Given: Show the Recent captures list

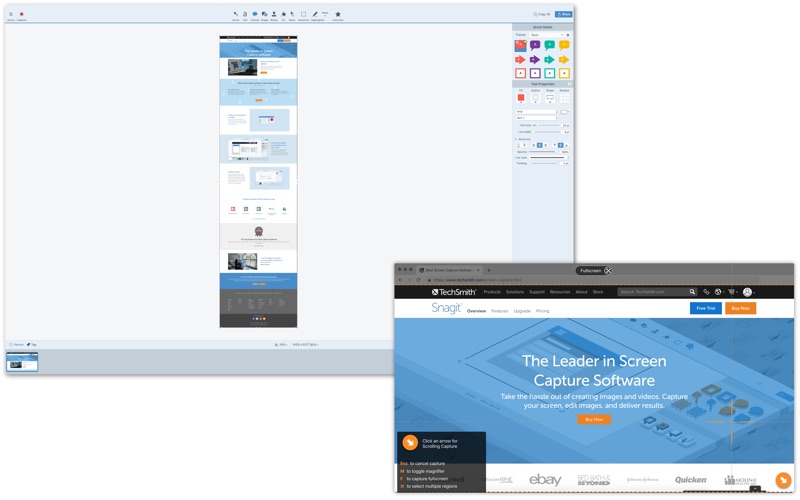Looking at the screenshot, I should coord(16,345).
